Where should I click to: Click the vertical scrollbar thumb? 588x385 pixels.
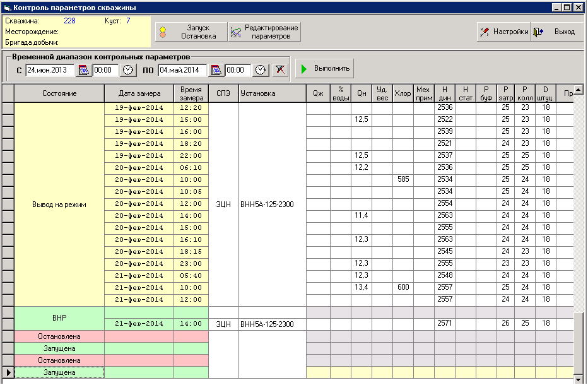pyautogui.click(x=579, y=343)
